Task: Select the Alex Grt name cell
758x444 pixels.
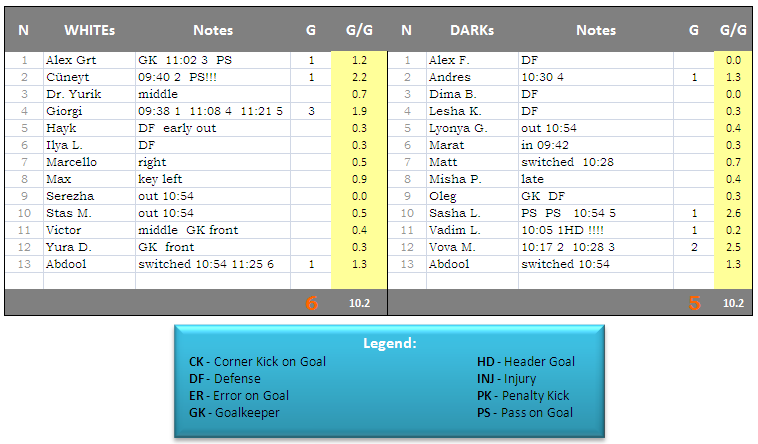Action: pos(88,60)
